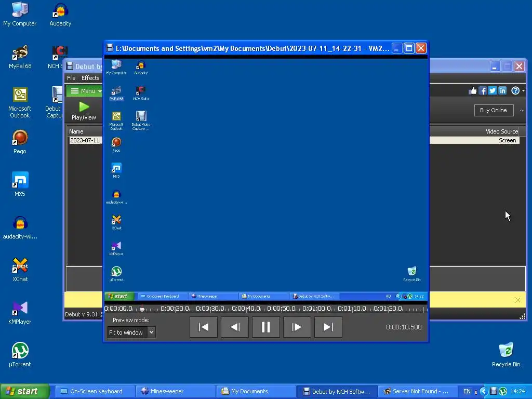Click the 0:00:10.500 playback time readout
This screenshot has height=399, width=532.
point(404,327)
